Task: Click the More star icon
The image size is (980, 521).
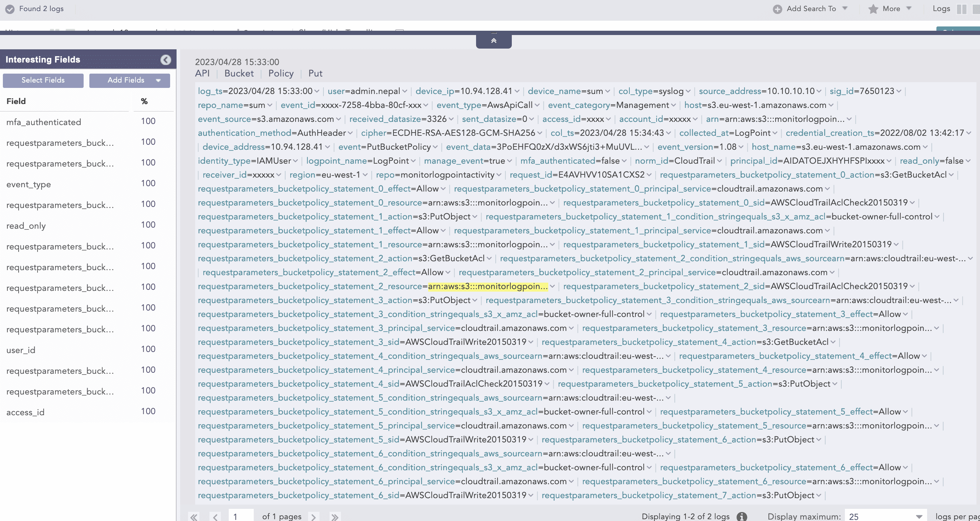Action: pyautogui.click(x=873, y=9)
